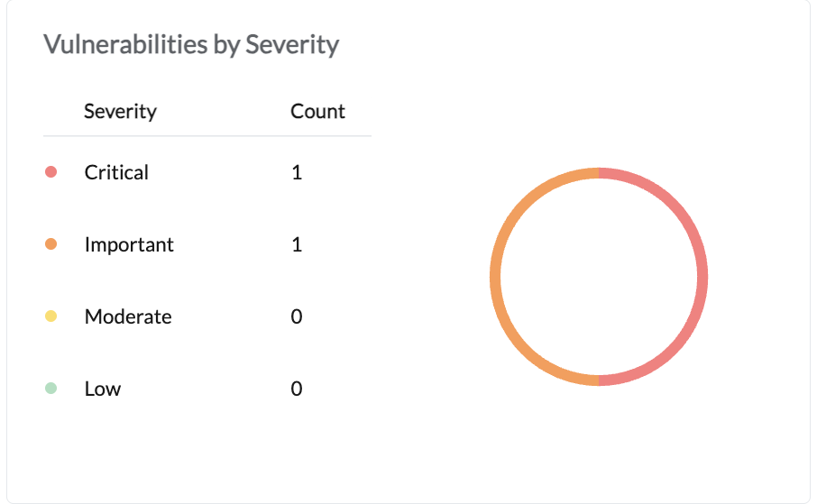Open the Moderate severity row label
Image resolution: width=817 pixels, height=504 pixels.
click(x=128, y=316)
